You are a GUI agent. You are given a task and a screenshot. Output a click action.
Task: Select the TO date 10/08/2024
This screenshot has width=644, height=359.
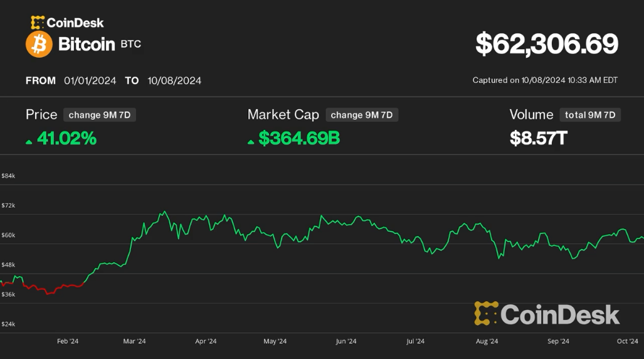[174, 81]
